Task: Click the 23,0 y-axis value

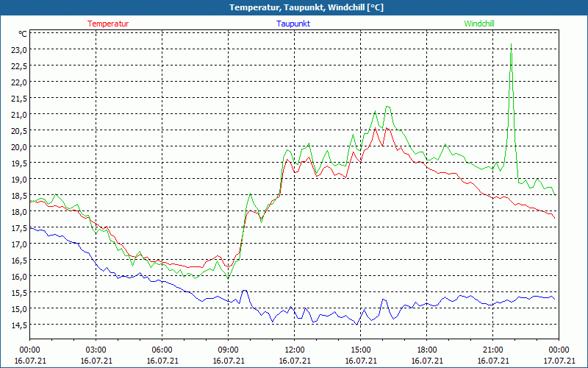Action: click(x=19, y=49)
